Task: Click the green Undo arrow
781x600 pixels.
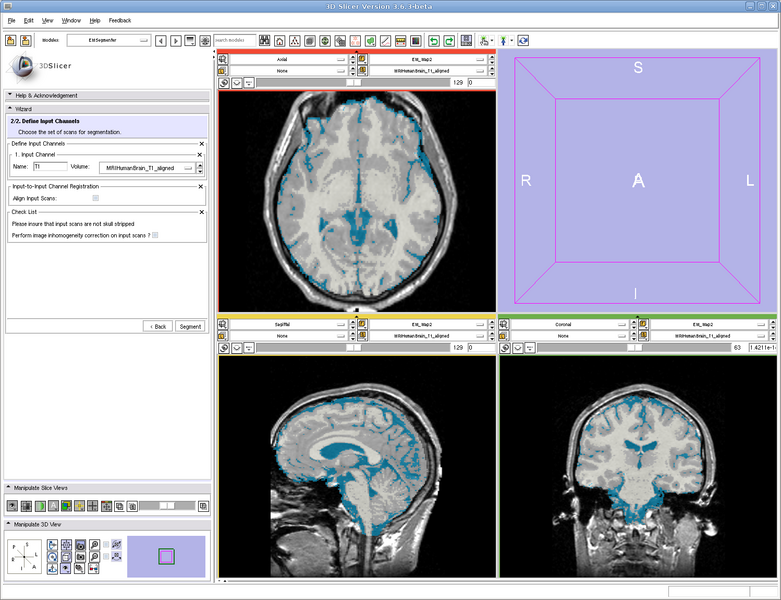Action: (434, 41)
